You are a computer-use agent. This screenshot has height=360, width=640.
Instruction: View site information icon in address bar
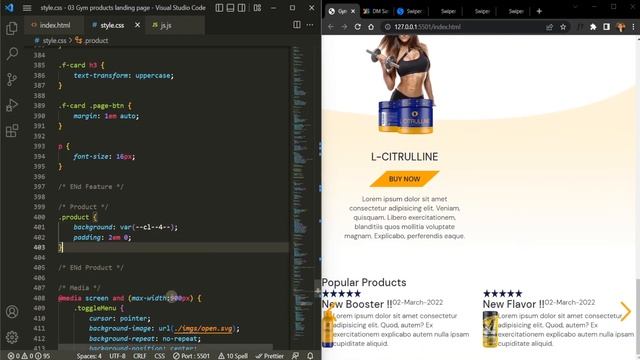pos(387,27)
